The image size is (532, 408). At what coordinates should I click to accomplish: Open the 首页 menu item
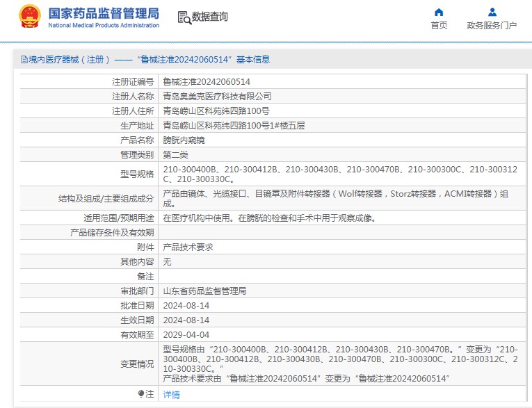pyautogui.click(x=439, y=26)
